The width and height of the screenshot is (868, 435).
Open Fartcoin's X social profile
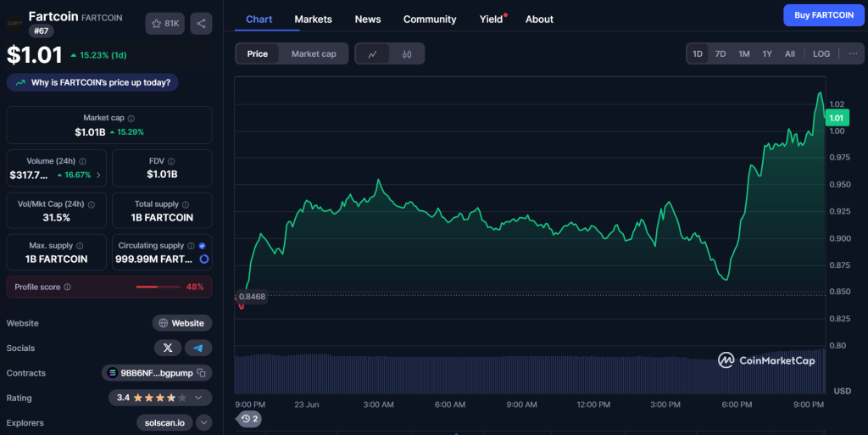tap(168, 349)
